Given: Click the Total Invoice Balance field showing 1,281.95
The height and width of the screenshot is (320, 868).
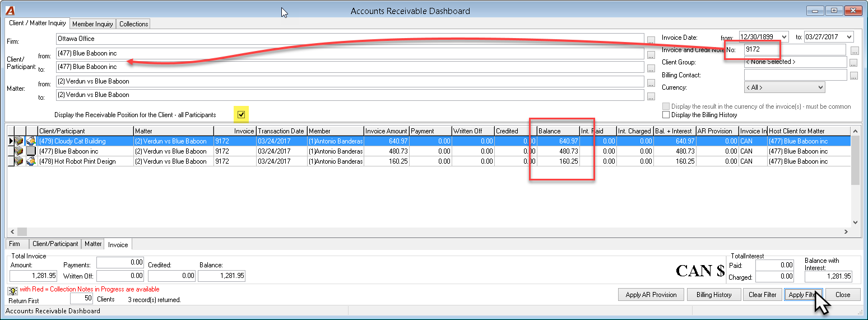Looking at the screenshot, I should [221, 276].
